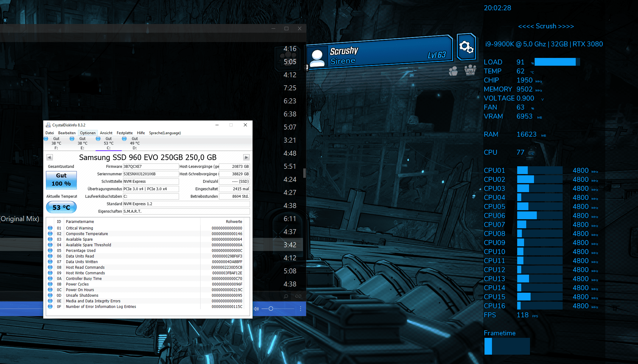Click the Standard NVM Express 1.2 field

pos(186,204)
